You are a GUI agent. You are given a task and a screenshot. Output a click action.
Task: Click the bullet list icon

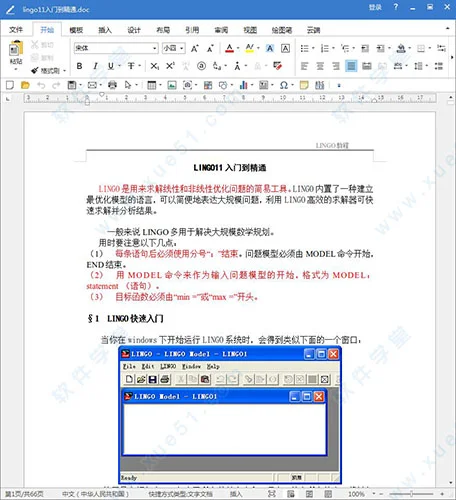point(304,49)
